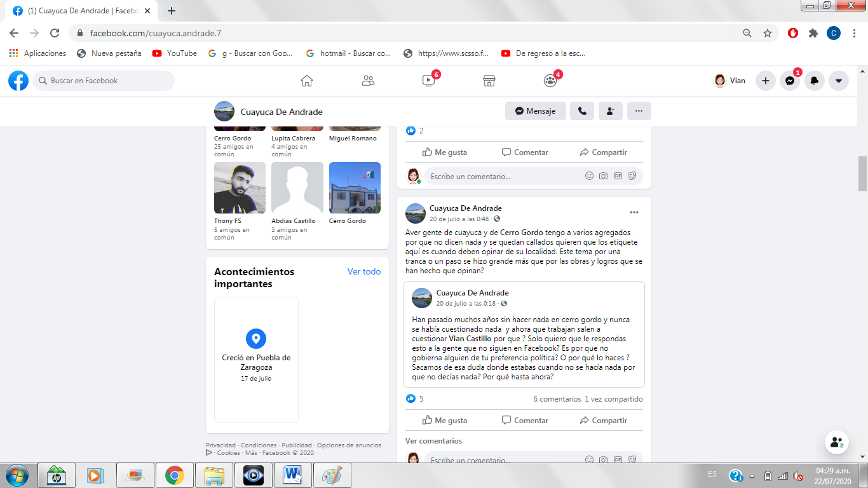This screenshot has width=868, height=488.
Task: Insert emoji in the upper comment box
Action: pos(589,176)
